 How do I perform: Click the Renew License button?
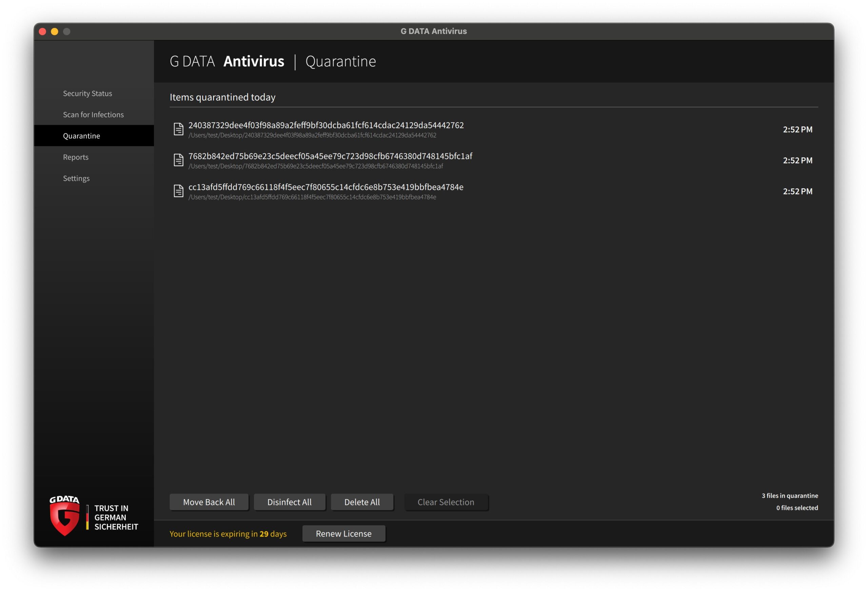(343, 534)
